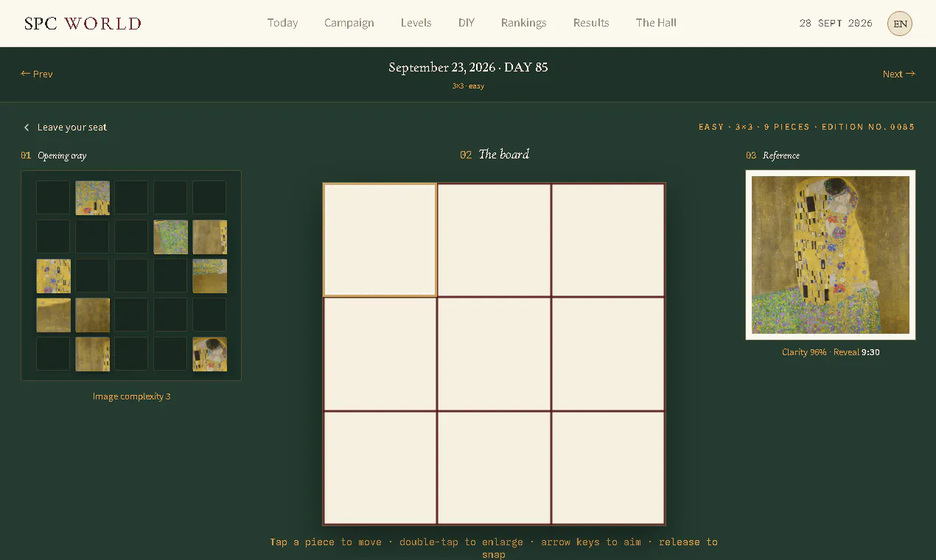Image resolution: width=936 pixels, height=560 pixels.
Task: Visit The Hall page
Action: coord(656,23)
